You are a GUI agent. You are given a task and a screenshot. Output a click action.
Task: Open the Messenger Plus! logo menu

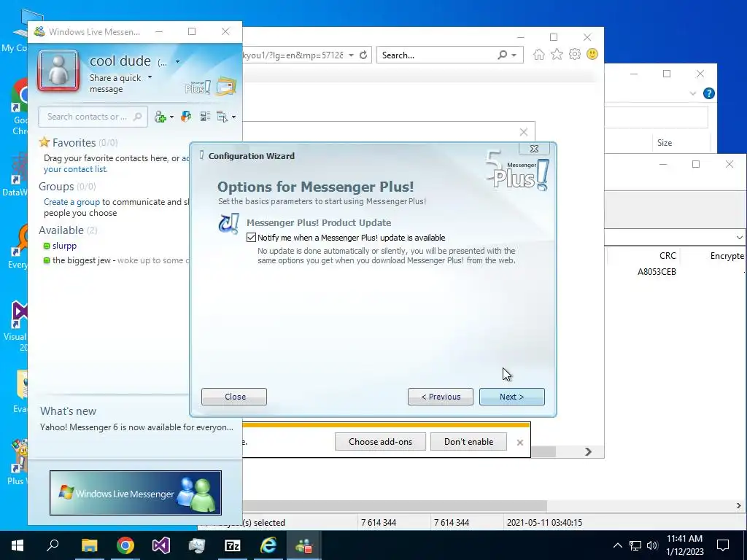197,87
